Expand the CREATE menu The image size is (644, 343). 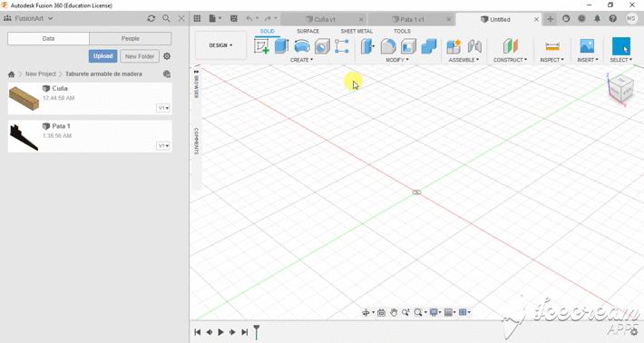301,60
